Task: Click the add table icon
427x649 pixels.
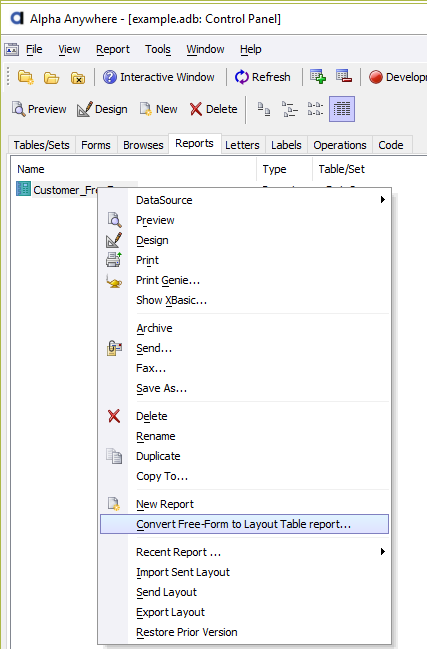Action: [318, 77]
